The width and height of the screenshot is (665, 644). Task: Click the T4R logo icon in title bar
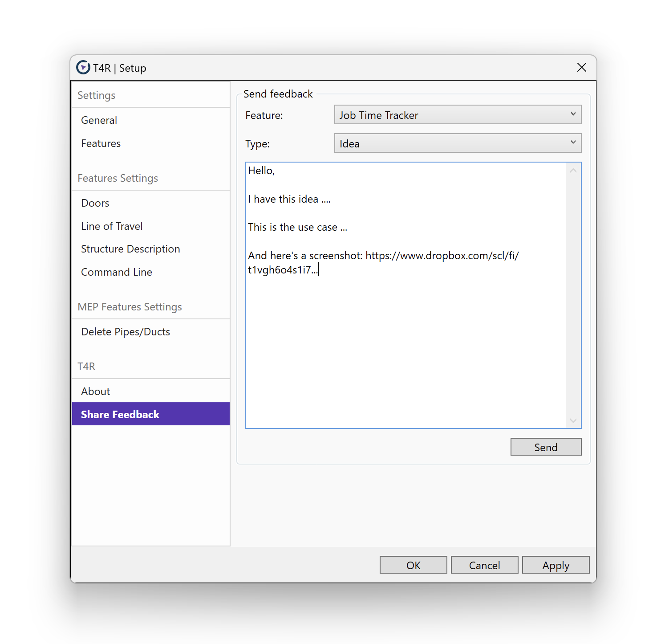pos(83,68)
